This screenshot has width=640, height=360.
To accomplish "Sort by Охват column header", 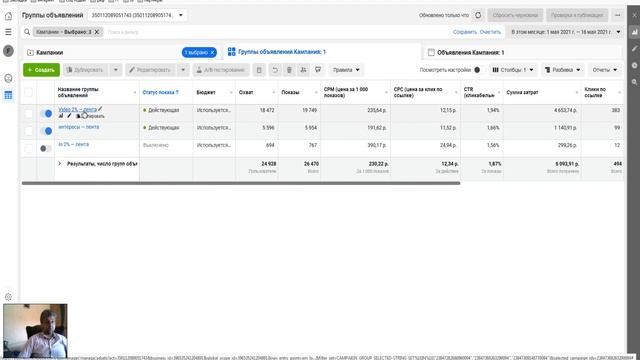I will pos(246,92).
